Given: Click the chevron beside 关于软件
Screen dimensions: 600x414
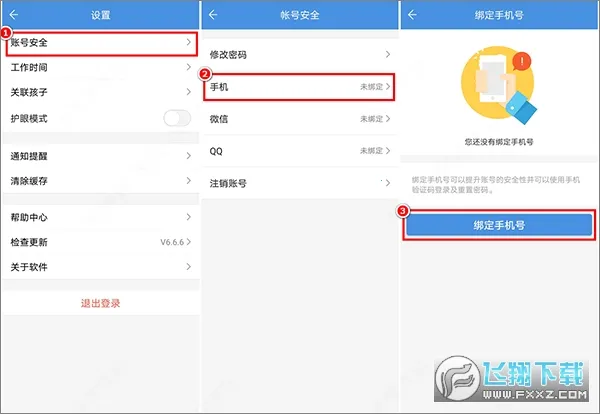Looking at the screenshot, I should [188, 266].
